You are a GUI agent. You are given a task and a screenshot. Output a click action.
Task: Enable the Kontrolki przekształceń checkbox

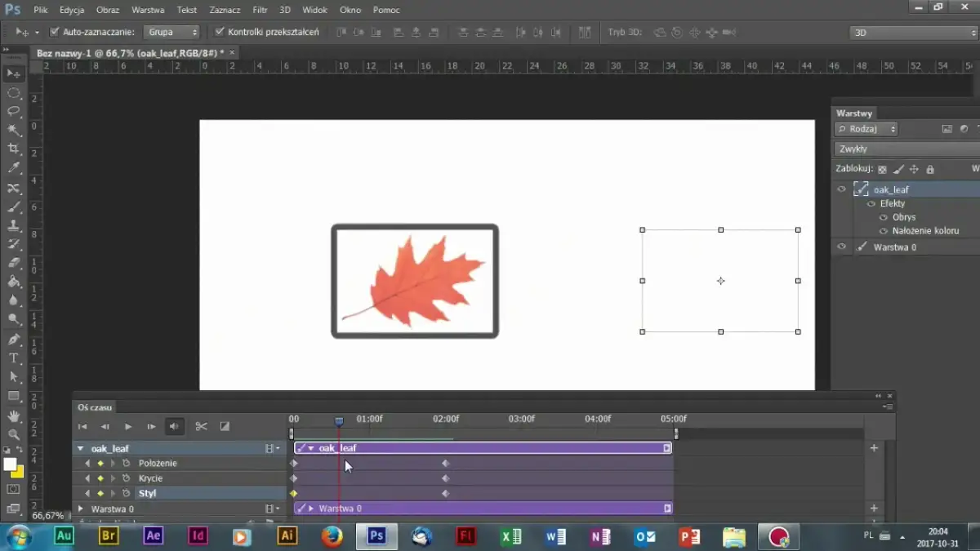tap(219, 32)
